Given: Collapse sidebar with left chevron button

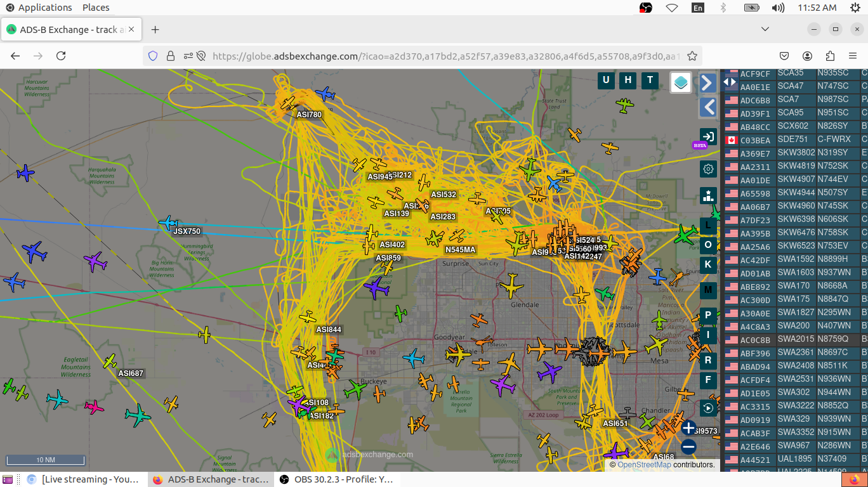Looking at the screenshot, I should click(x=708, y=107).
